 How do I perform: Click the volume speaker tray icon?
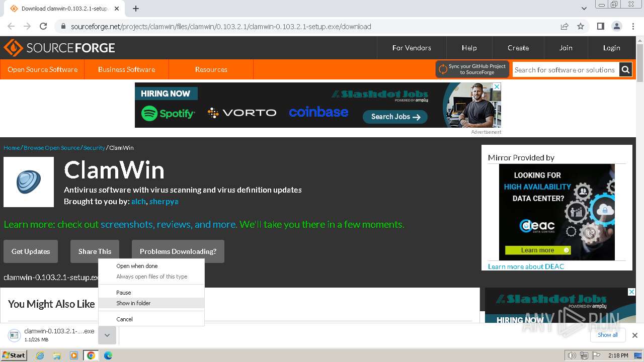572,355
